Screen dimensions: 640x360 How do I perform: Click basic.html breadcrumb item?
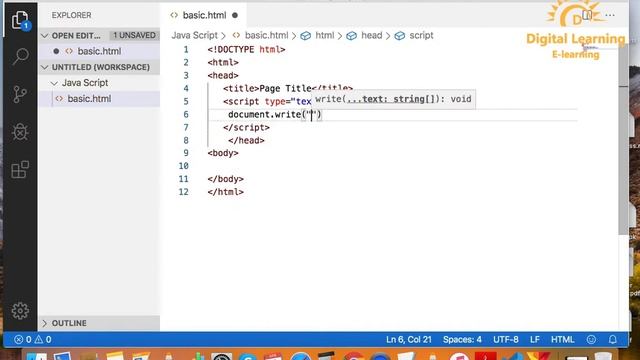(266, 36)
